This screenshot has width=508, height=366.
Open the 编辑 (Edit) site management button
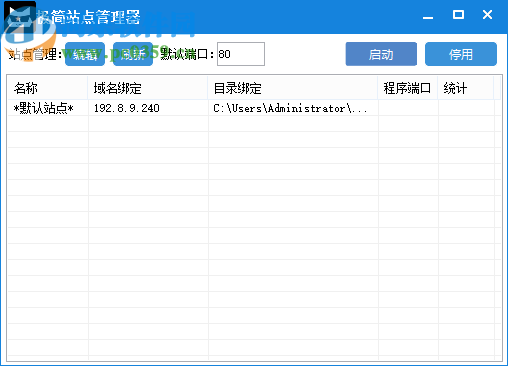(85, 54)
